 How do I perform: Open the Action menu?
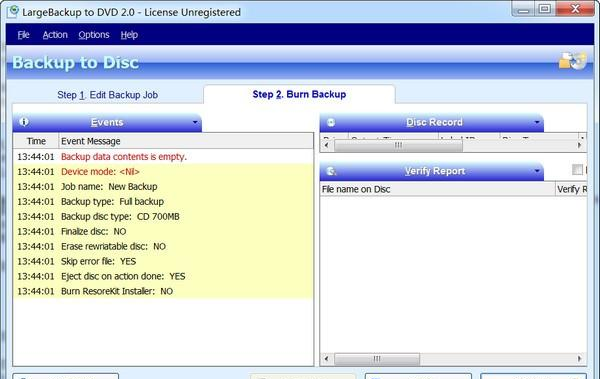[55, 35]
